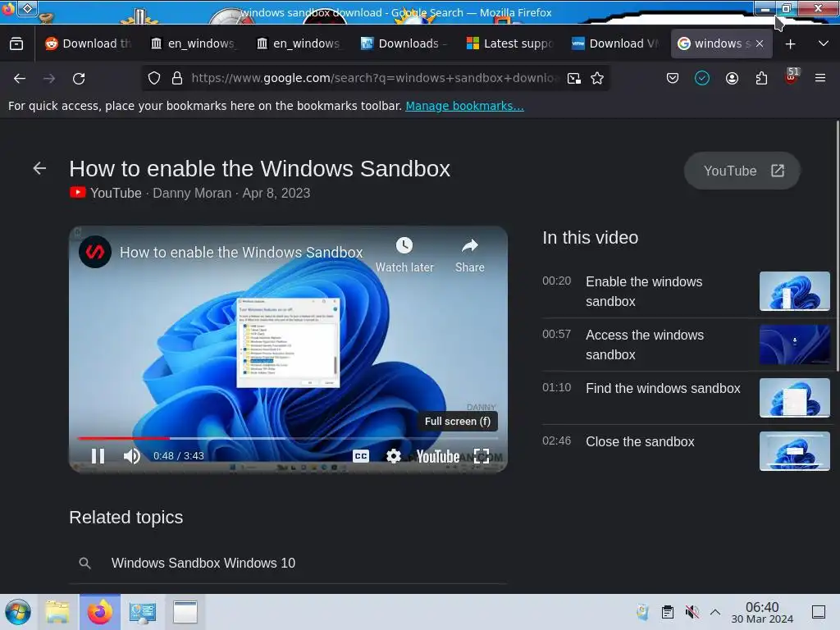Viewport: 840px width, 630px height.
Task: Click the YouTube logo in player controls
Action: coord(438,456)
